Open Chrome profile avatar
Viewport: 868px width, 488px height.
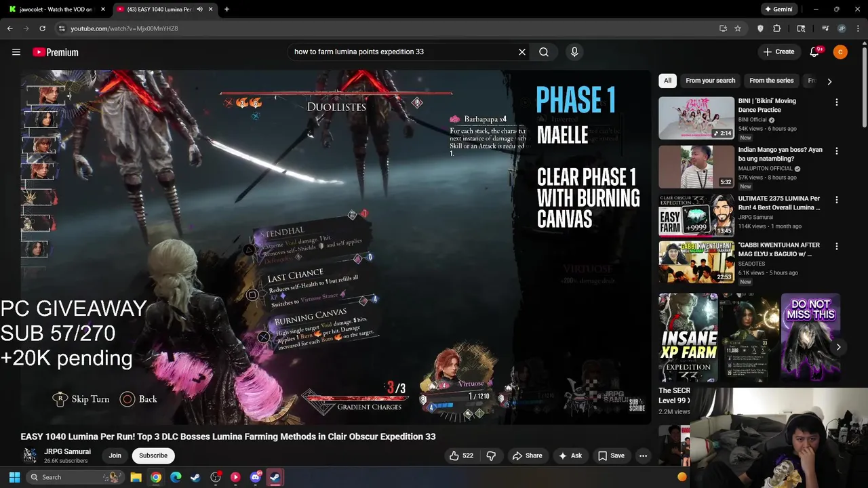point(842,28)
